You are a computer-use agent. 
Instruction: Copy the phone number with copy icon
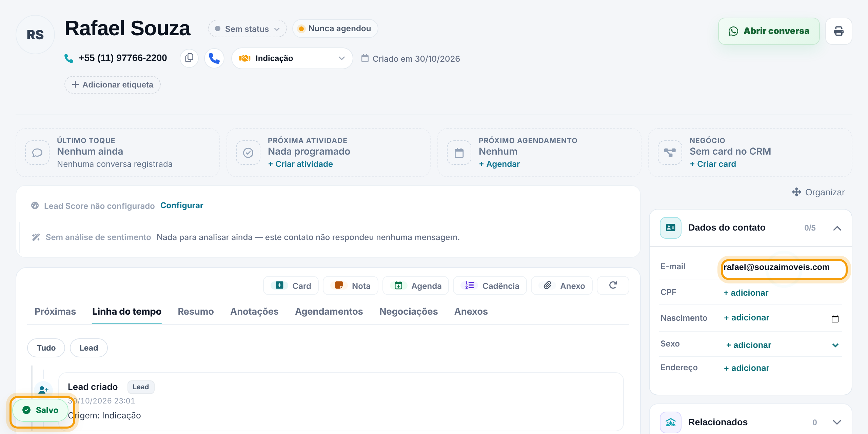(189, 58)
